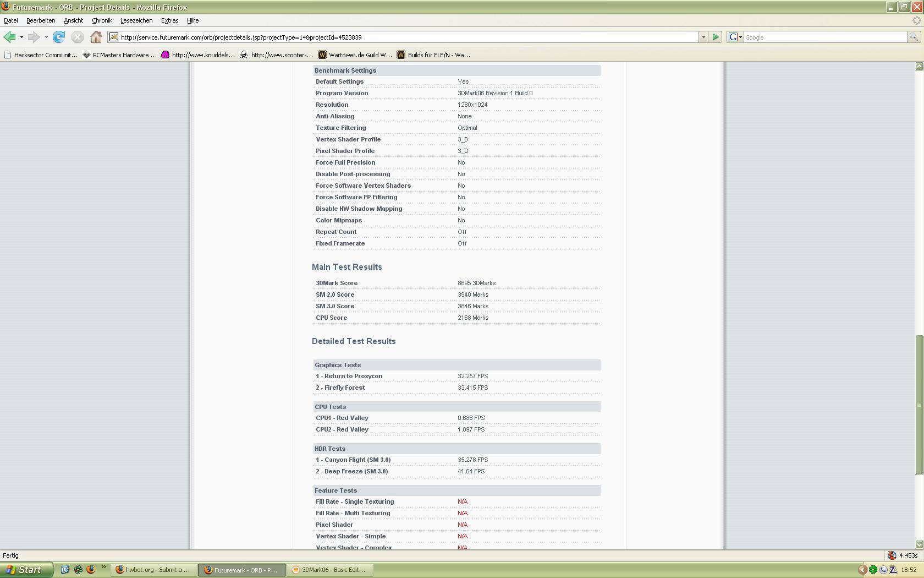Click the Firefly Forest 33.415 FPS value
The height and width of the screenshot is (578, 924).
pos(472,388)
